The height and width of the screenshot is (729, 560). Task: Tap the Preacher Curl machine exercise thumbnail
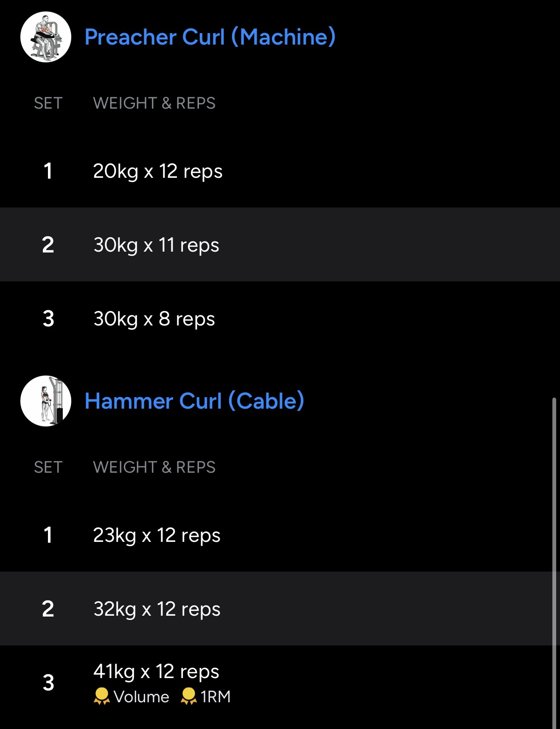point(46,37)
